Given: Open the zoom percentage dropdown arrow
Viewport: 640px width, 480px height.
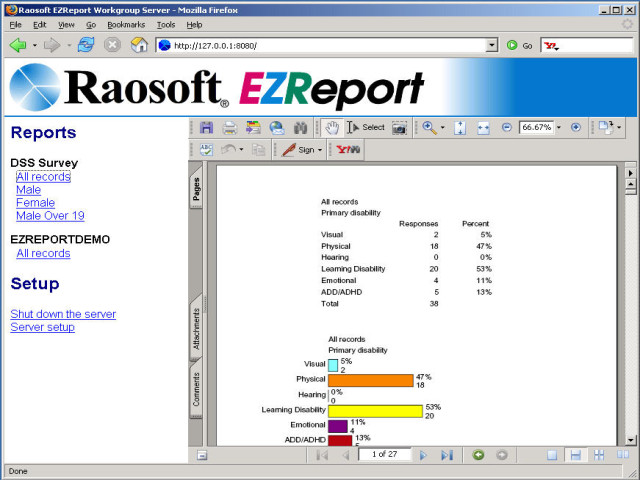Looking at the screenshot, I should click(559, 127).
